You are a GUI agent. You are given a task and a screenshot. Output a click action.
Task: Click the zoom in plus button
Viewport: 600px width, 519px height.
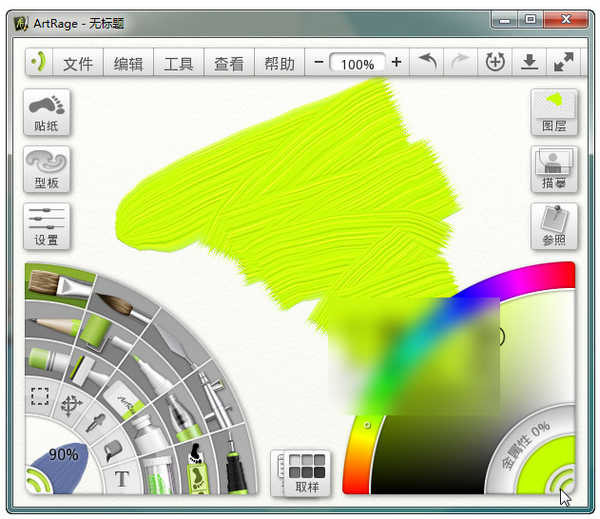click(397, 62)
